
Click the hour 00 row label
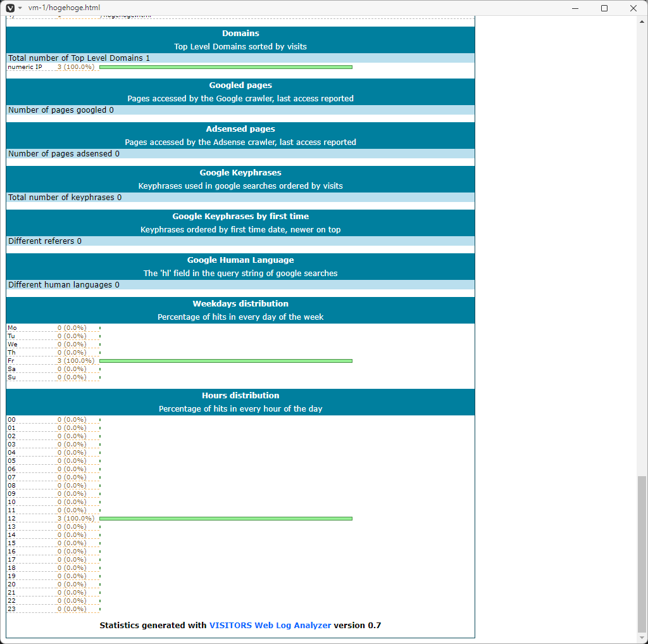coord(11,419)
